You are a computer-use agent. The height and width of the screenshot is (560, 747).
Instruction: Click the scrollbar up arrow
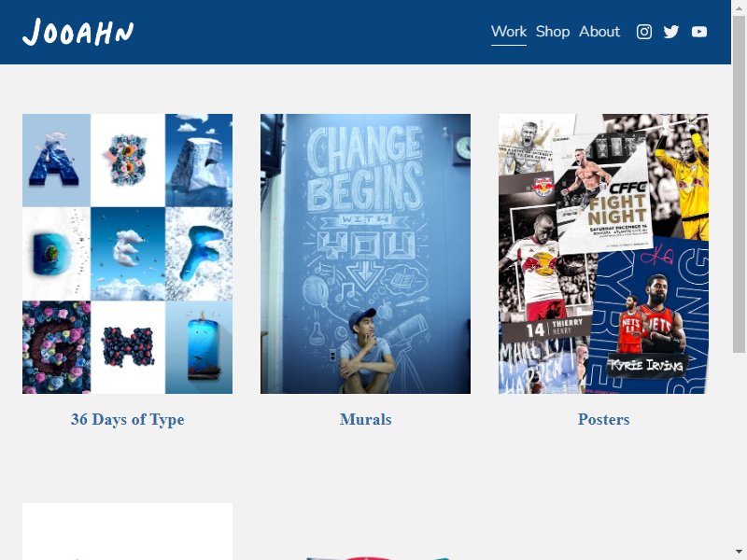click(739, 7)
